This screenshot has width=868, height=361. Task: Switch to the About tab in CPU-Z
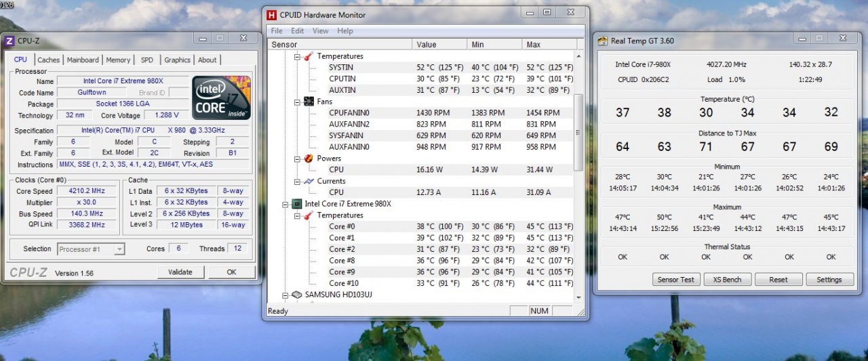click(x=208, y=60)
